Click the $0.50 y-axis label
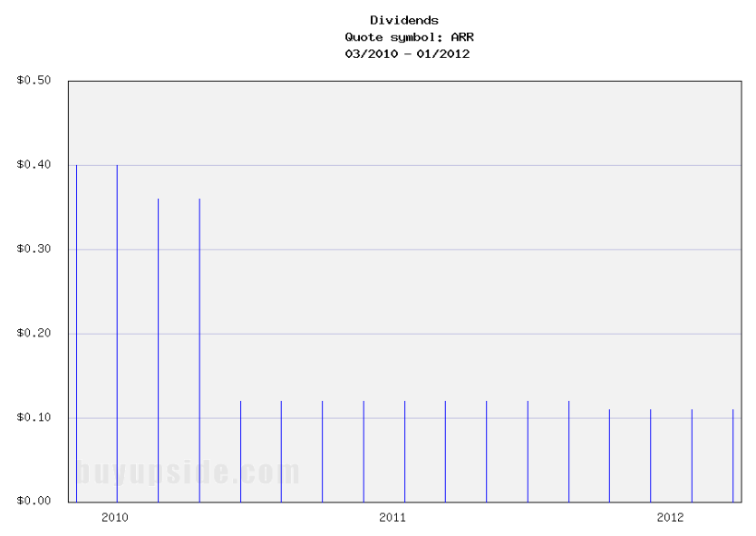756x536 pixels. pos(34,80)
